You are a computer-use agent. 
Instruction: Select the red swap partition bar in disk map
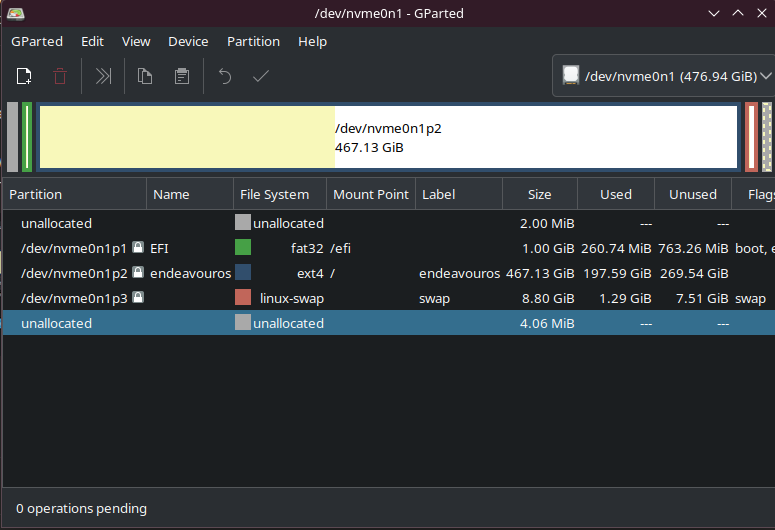(751, 137)
